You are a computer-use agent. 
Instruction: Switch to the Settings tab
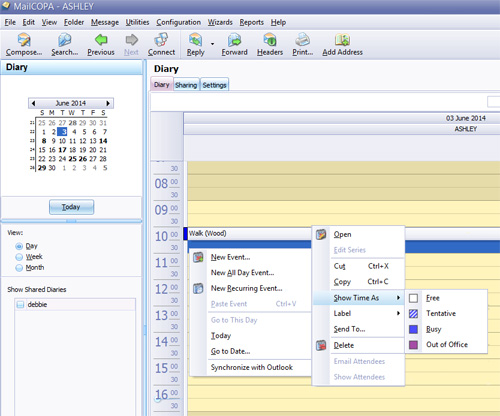coord(214,85)
